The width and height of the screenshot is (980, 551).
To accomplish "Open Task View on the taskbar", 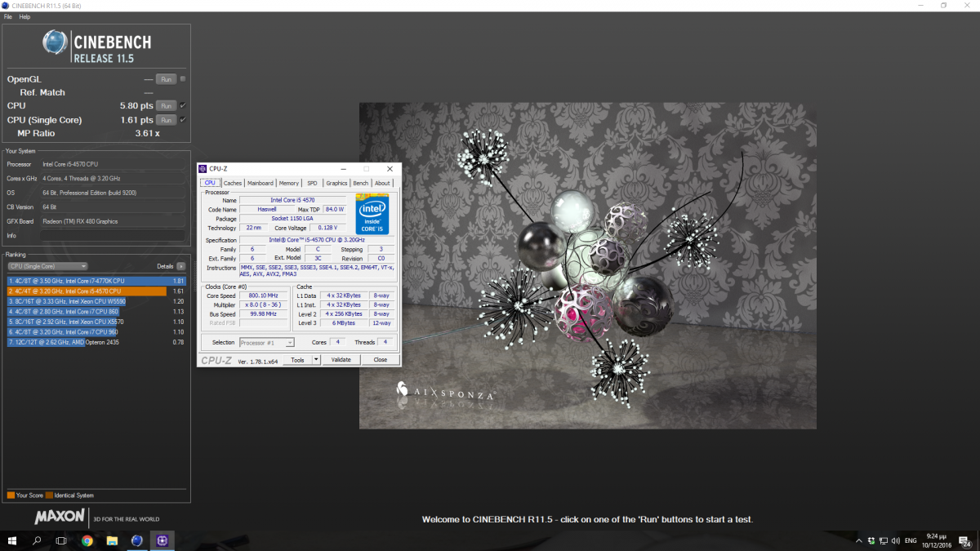I will tap(61, 540).
